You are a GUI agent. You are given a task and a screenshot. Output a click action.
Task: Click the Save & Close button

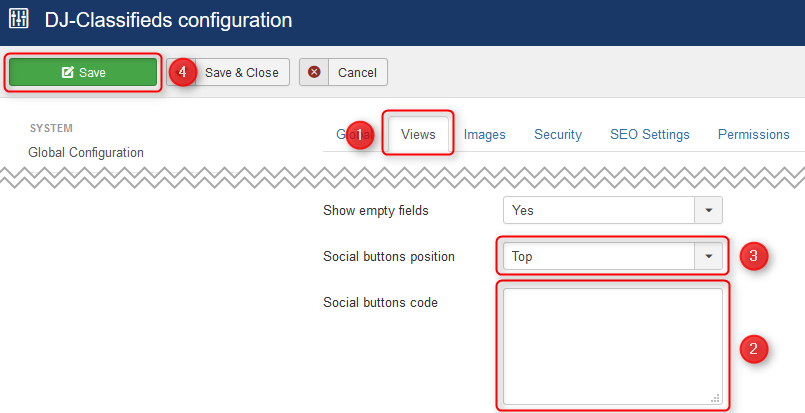pos(228,72)
